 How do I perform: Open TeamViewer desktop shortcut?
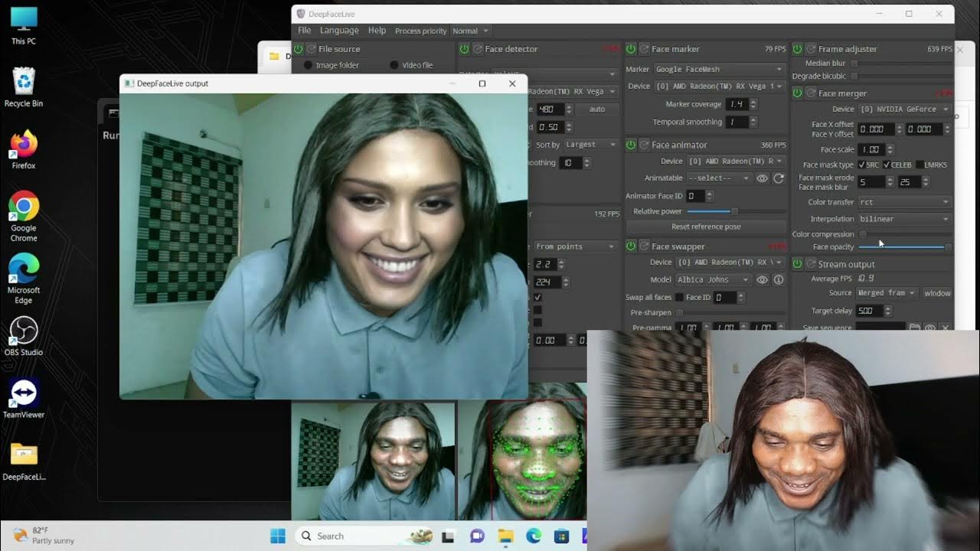click(23, 398)
